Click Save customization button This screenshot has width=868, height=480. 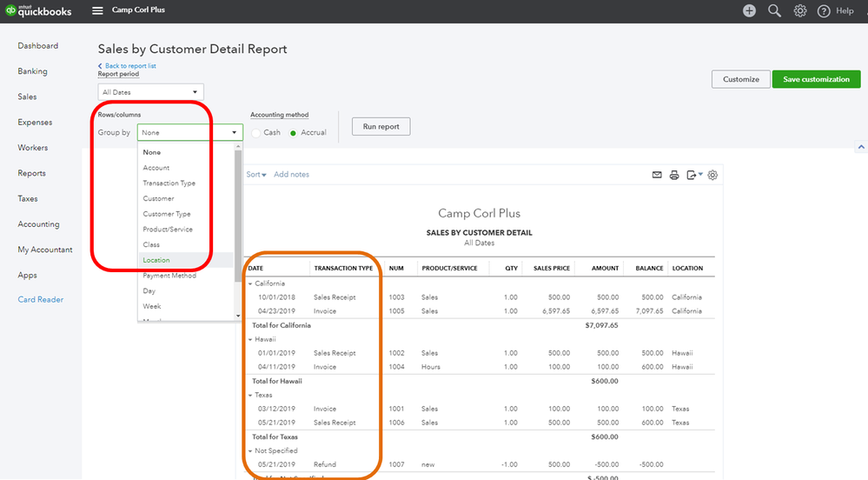(816, 79)
